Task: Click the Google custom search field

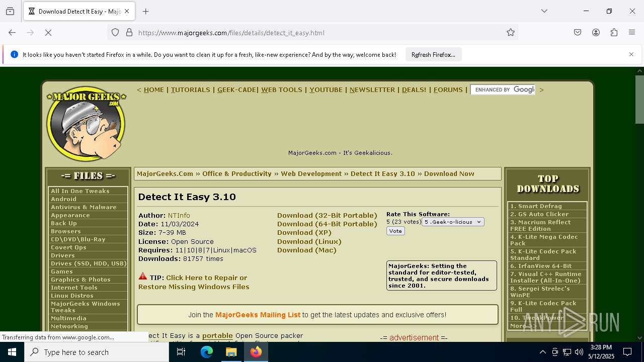Action: [503, 89]
